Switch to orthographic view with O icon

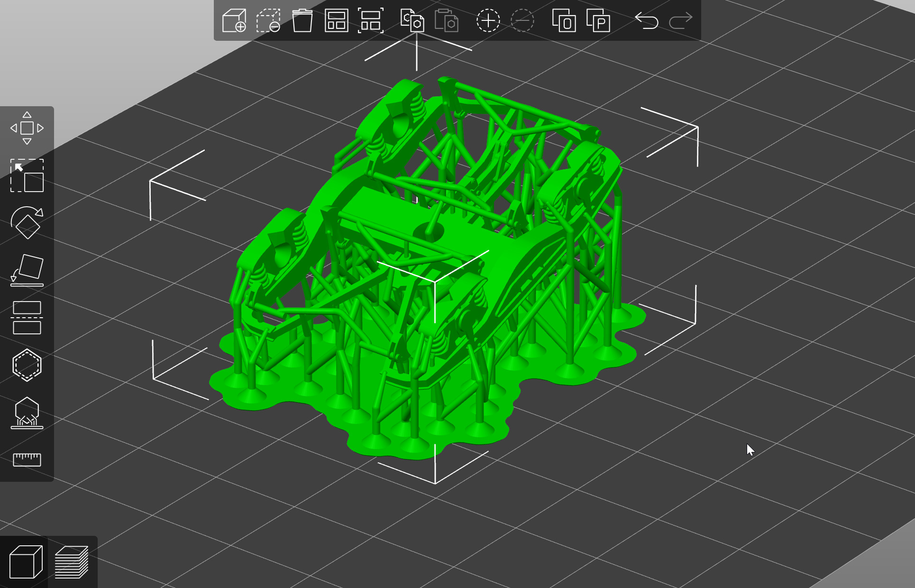coord(564,21)
